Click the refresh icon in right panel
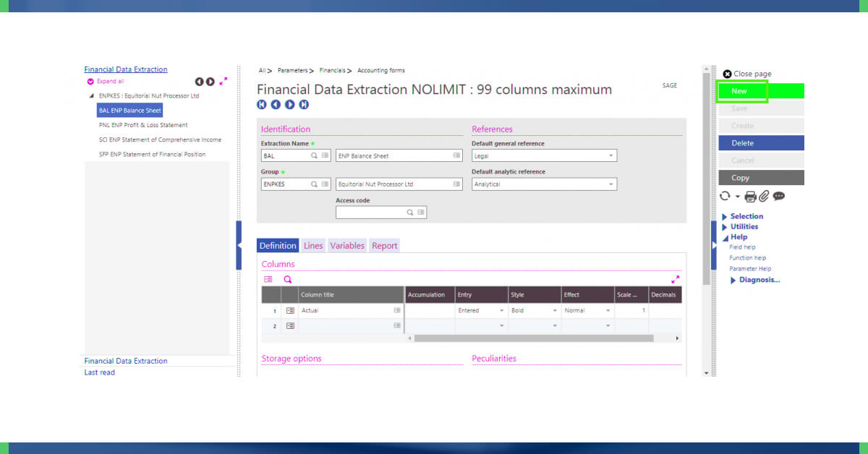 click(725, 196)
